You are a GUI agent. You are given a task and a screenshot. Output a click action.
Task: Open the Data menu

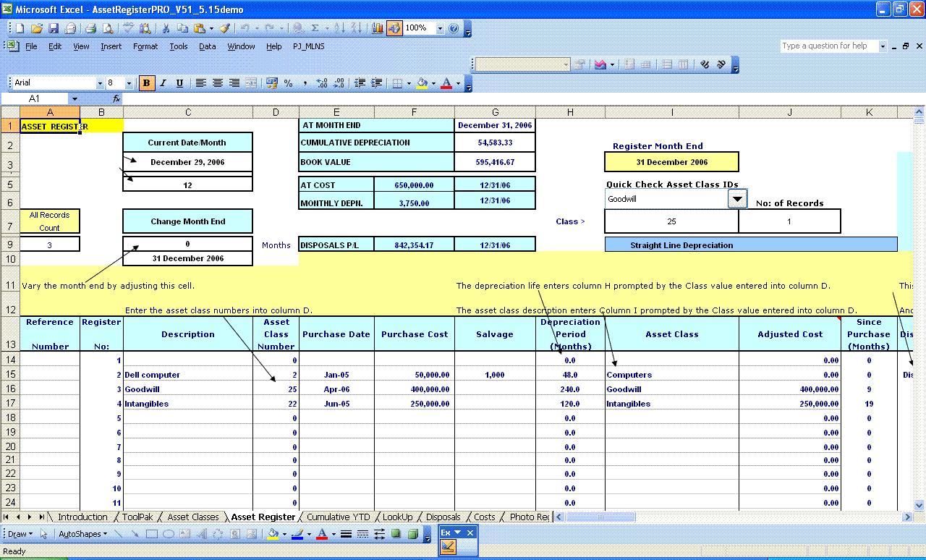(208, 46)
